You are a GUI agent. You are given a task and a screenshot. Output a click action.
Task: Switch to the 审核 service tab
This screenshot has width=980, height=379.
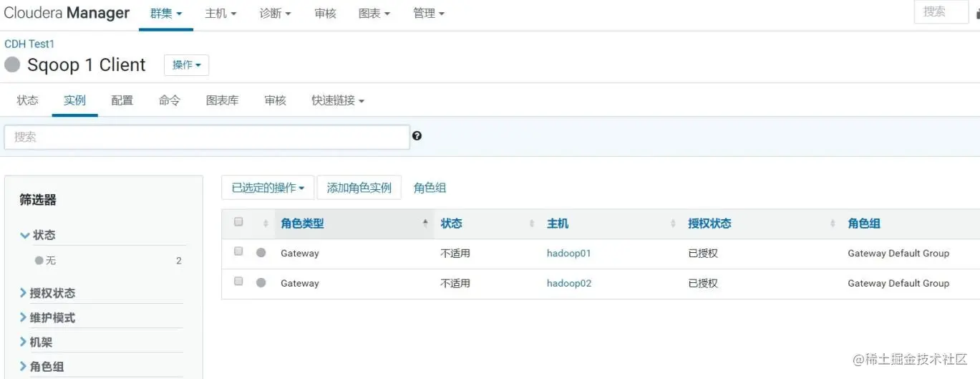[x=275, y=100]
